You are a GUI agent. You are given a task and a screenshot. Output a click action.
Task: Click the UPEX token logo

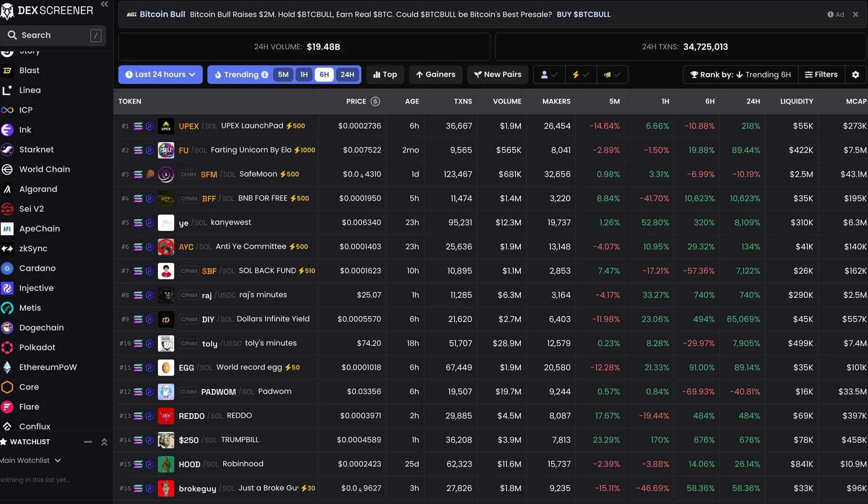[x=166, y=126]
